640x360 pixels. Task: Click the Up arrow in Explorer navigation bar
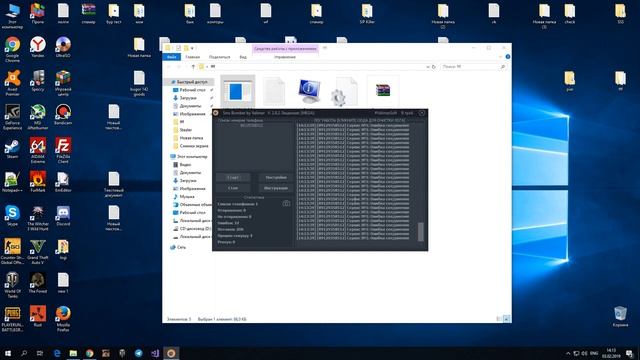(x=193, y=67)
